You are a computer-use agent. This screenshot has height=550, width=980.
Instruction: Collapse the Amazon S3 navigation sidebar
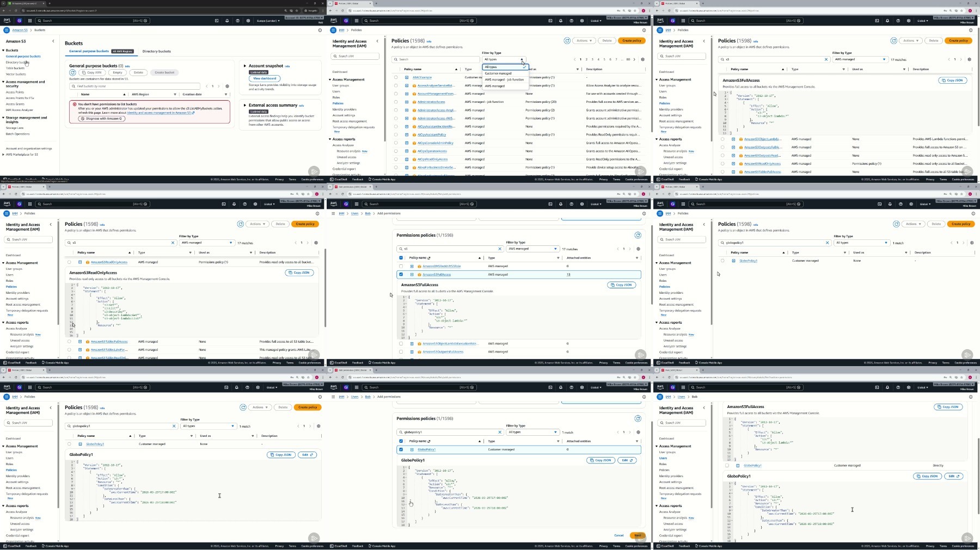coord(53,41)
